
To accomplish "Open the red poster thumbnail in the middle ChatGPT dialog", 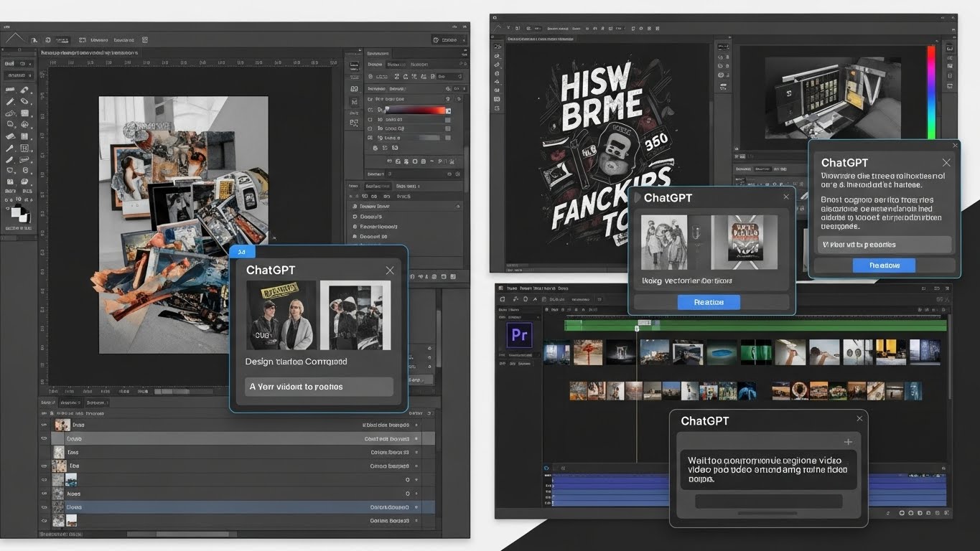I will coord(744,242).
